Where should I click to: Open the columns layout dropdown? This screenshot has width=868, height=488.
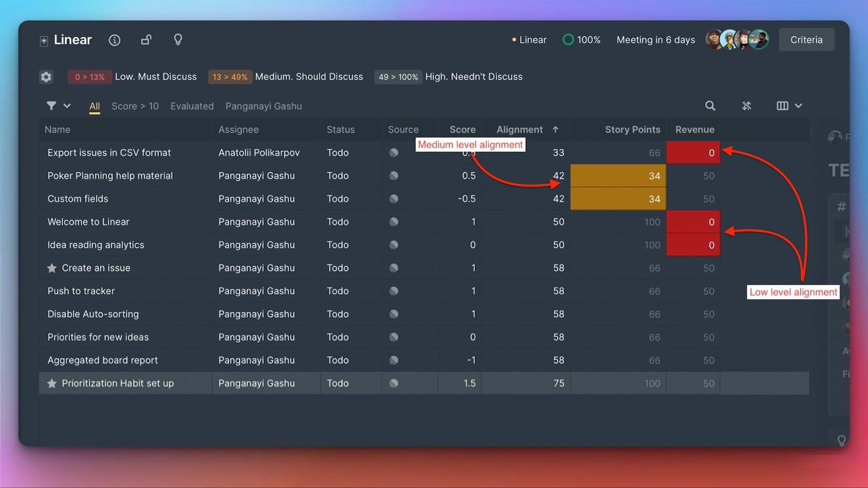point(789,106)
